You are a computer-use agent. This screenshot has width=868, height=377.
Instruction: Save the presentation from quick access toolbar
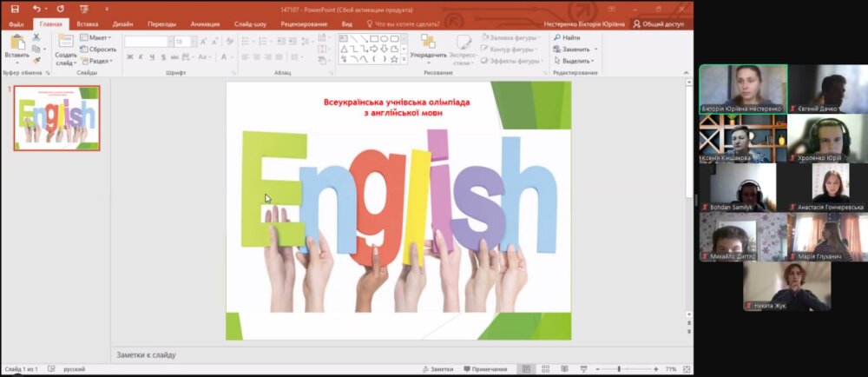15,9
